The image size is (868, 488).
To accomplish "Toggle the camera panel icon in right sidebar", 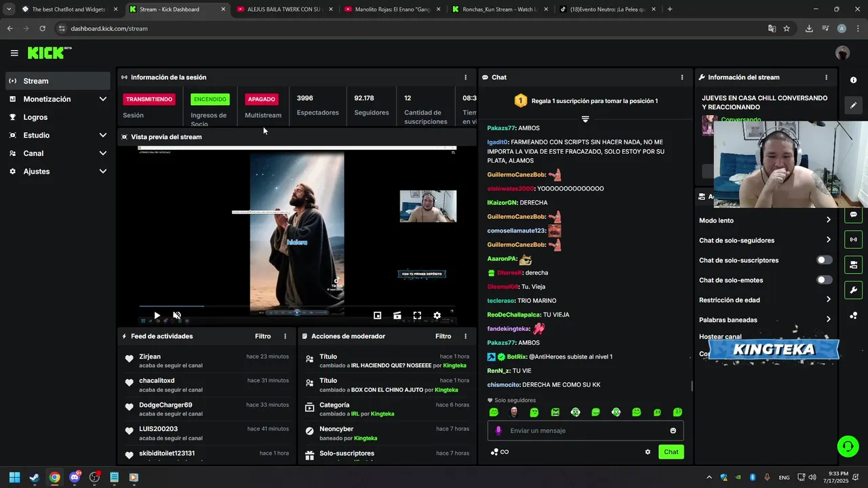I will (853, 264).
